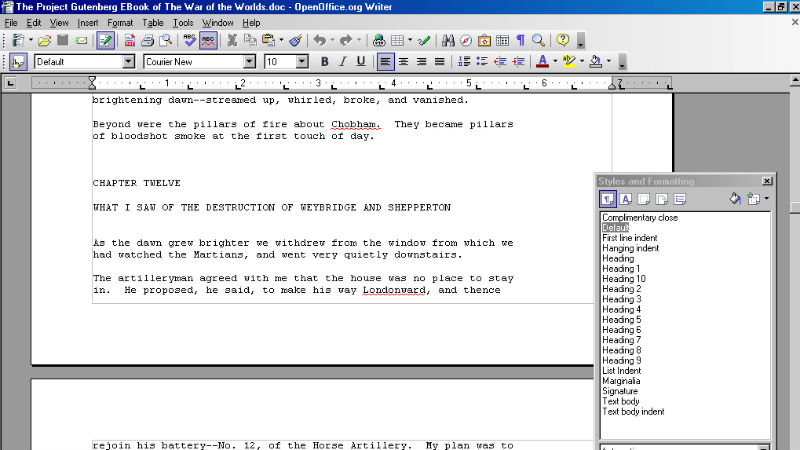Toggle Styles and Formatting window icon
Image resolution: width=800 pixels, height=450 pixels.
tap(18, 62)
